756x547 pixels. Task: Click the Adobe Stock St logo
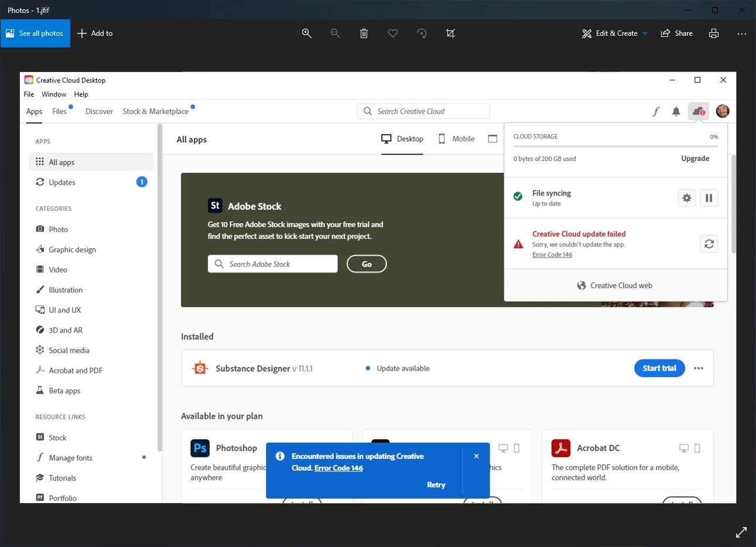click(x=215, y=206)
